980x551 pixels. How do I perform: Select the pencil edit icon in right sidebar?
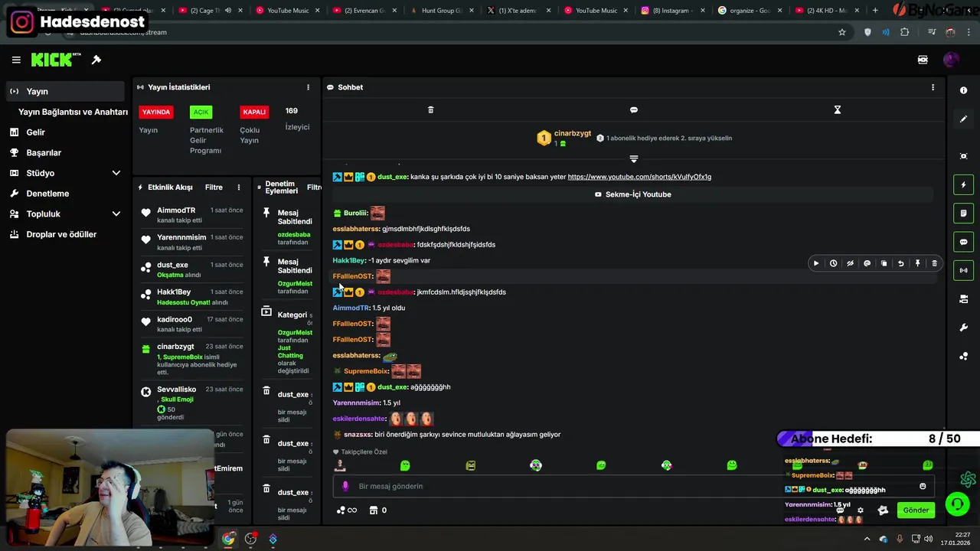click(x=963, y=119)
